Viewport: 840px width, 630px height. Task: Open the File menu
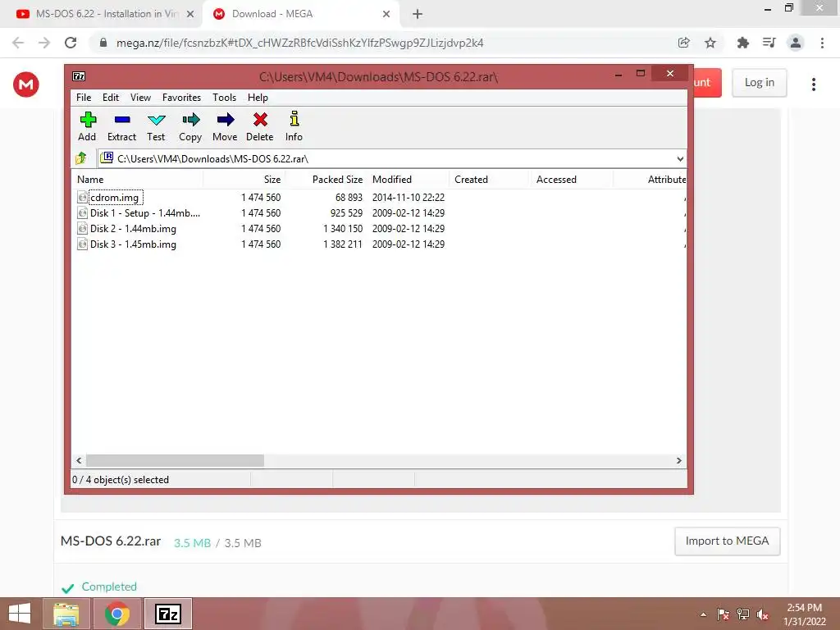pos(84,98)
